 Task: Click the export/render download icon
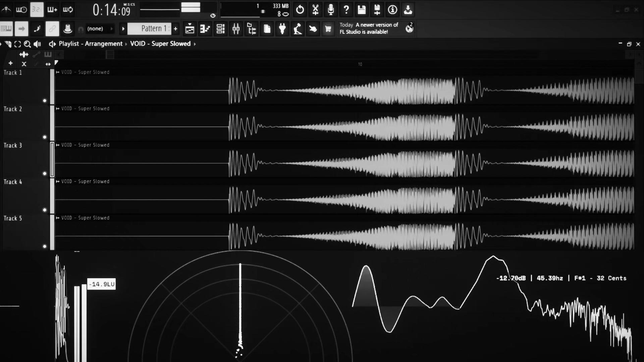click(x=408, y=10)
